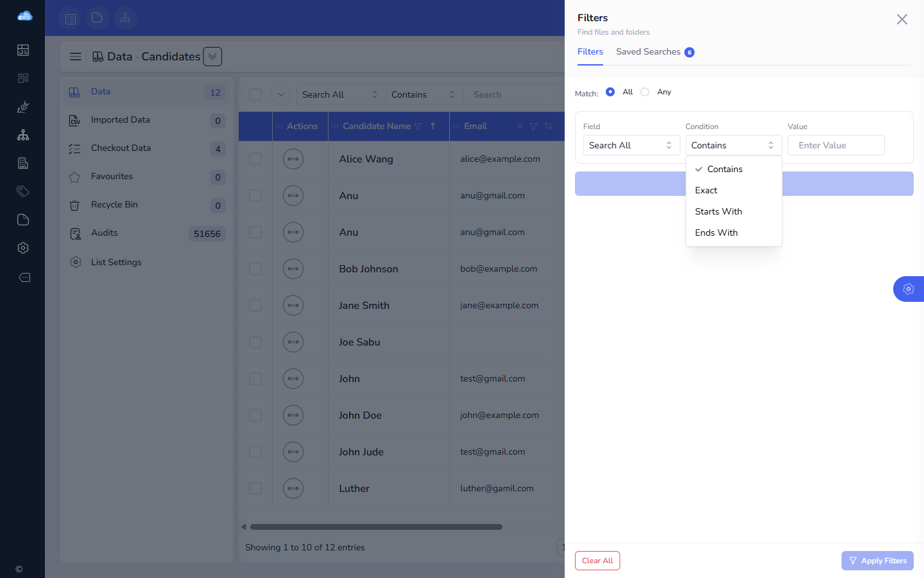Close the Filters panel
The image size is (924, 578).
pos(902,19)
